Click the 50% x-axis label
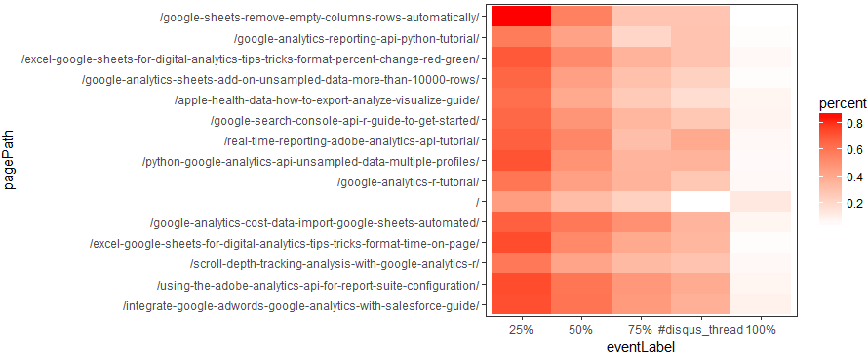The image size is (868, 356). [x=580, y=330]
